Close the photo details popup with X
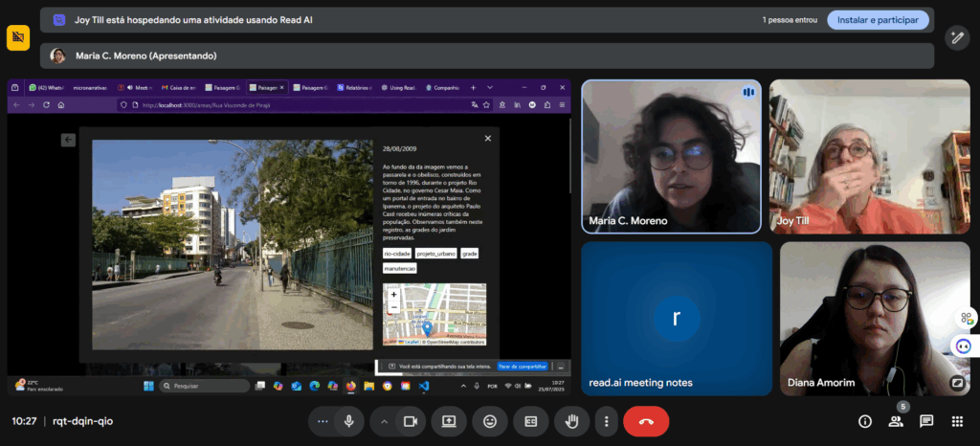Viewport: 980px width, 446px height. click(x=487, y=139)
